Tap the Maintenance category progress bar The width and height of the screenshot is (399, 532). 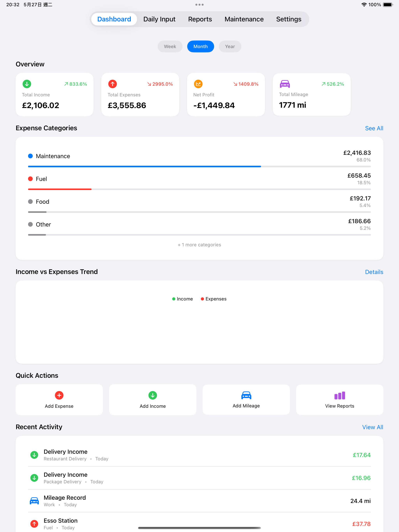[x=199, y=166]
